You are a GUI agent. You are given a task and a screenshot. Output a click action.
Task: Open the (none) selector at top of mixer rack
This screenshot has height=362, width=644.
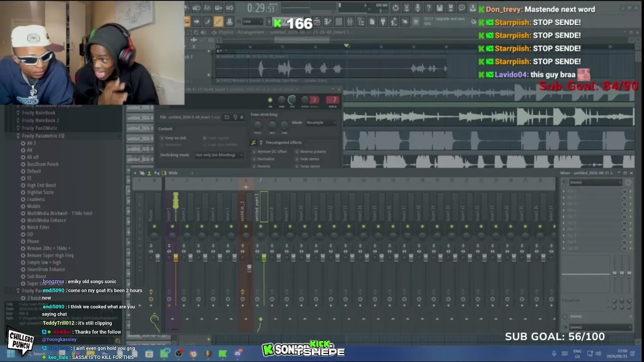596,183
